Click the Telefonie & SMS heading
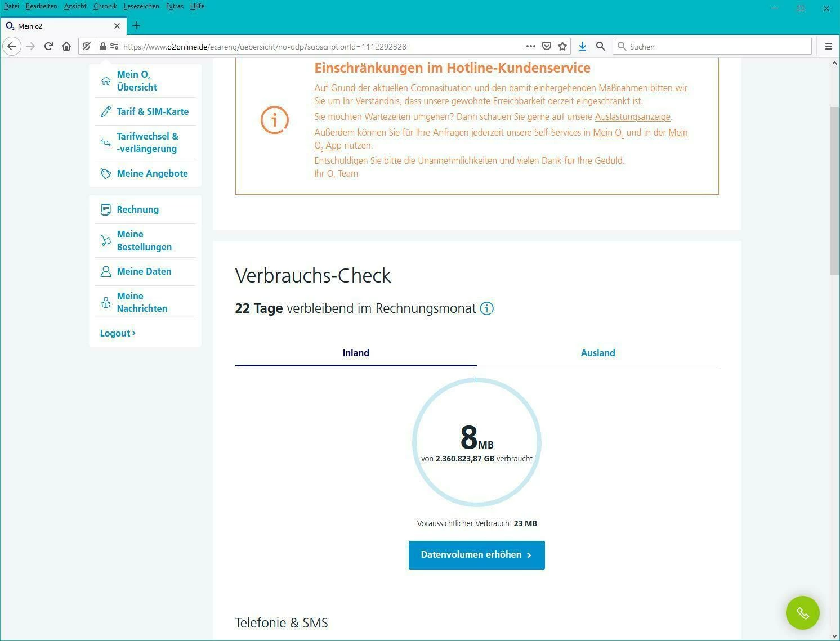The width and height of the screenshot is (840, 641). tap(282, 623)
